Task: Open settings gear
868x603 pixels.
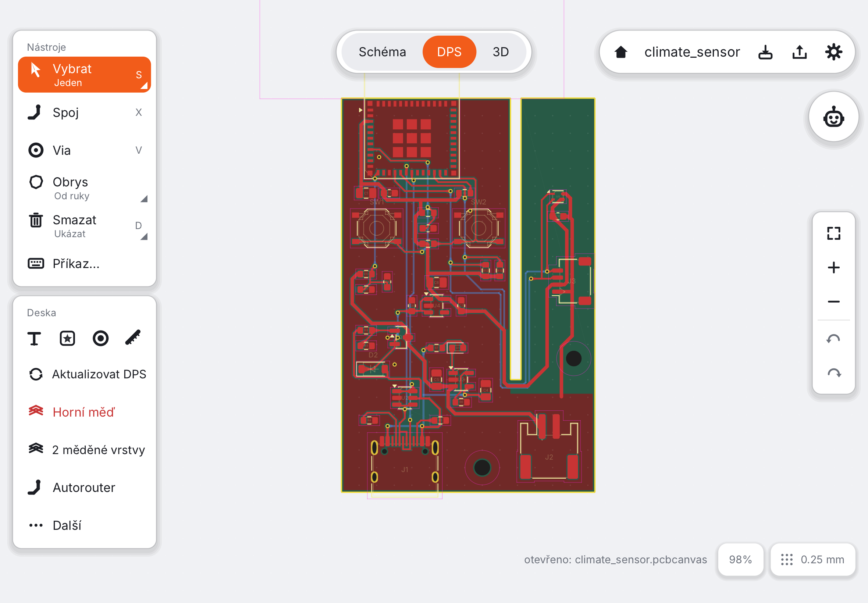Action: click(x=834, y=52)
